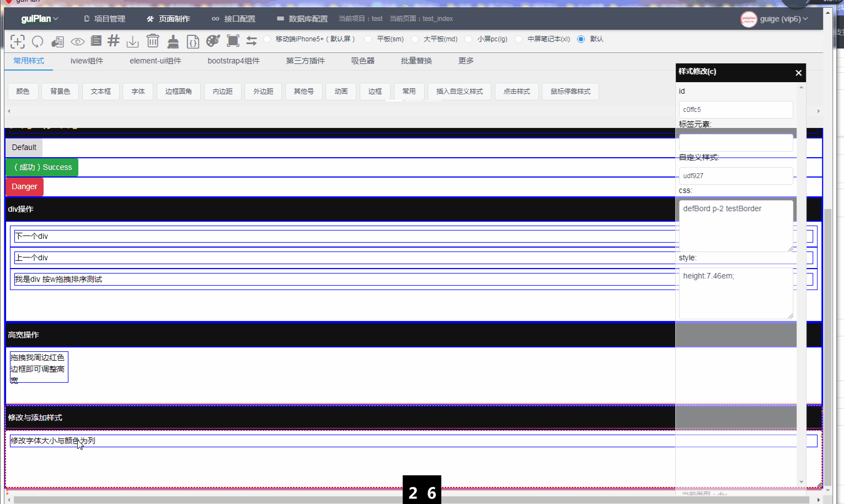The image size is (844, 504).
Task: Switch to 批量替换 tab
Action: (x=416, y=61)
